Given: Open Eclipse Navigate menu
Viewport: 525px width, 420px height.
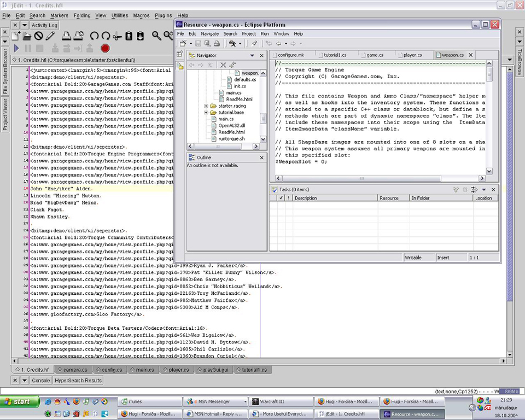Looking at the screenshot, I should tap(209, 34).
